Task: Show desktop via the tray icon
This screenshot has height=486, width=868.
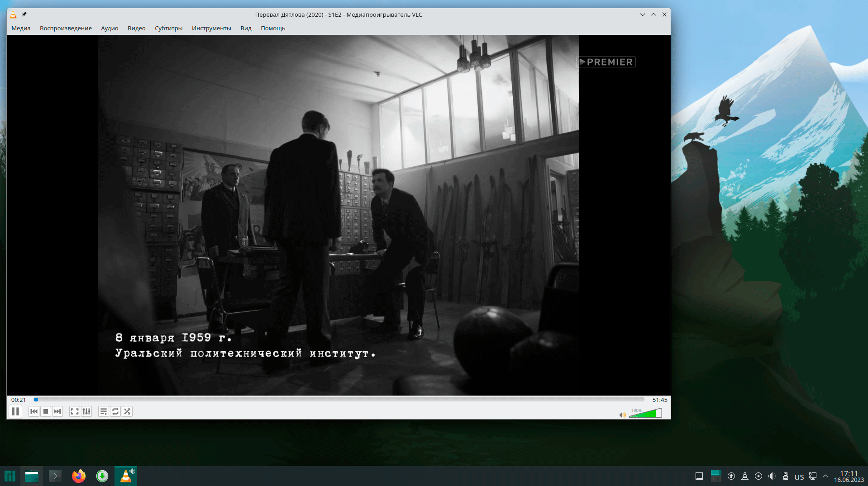Action: click(699, 476)
